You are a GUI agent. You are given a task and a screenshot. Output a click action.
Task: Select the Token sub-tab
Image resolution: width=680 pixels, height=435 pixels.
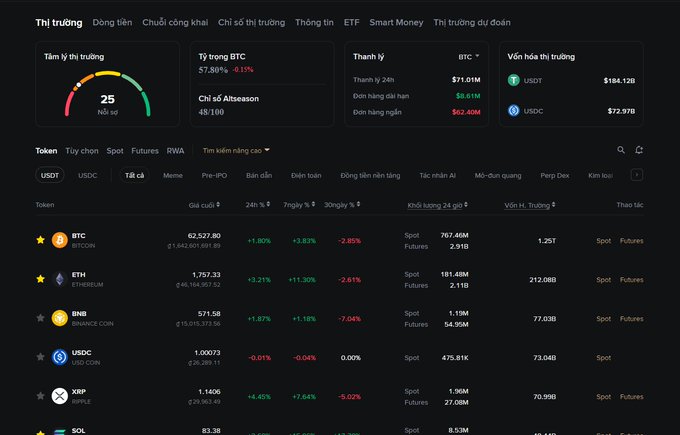coord(46,150)
